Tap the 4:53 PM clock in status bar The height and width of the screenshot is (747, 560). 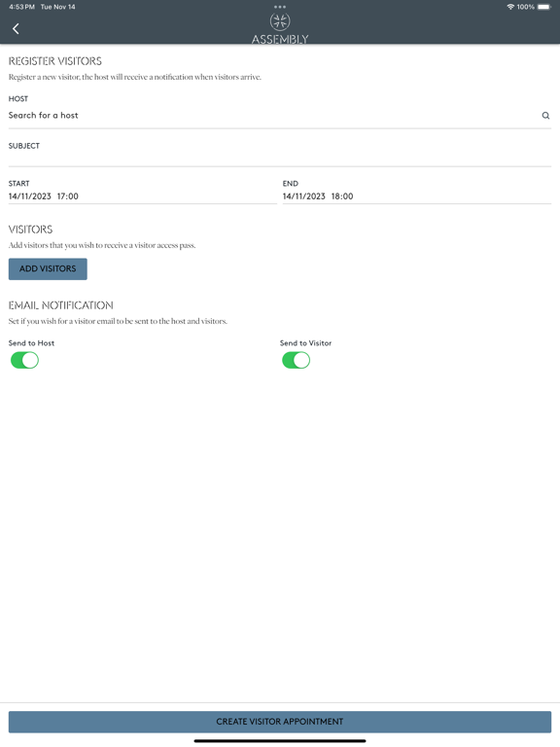pos(21,7)
